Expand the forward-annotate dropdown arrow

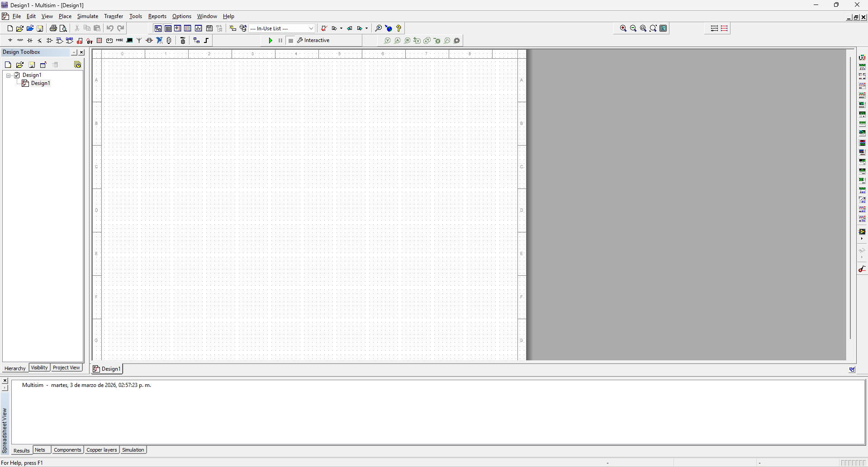pyautogui.click(x=366, y=28)
